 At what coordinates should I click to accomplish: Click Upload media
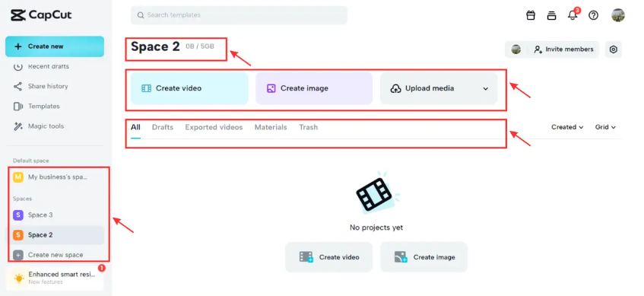pyautogui.click(x=429, y=88)
